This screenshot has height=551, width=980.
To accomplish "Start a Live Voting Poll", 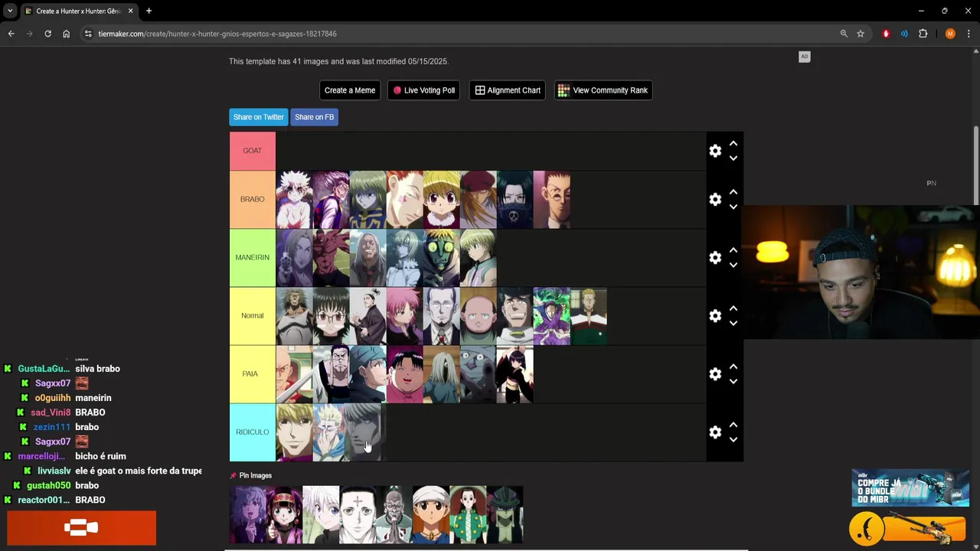I will [x=424, y=90].
